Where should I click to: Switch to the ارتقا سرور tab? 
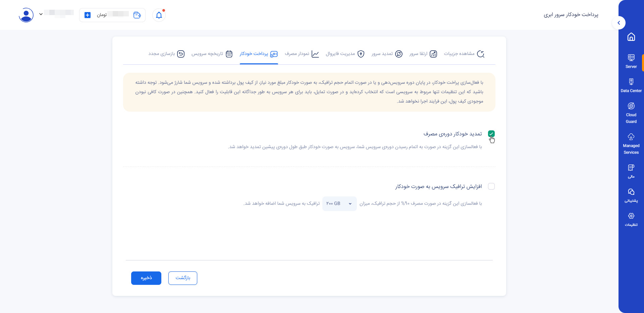point(423,54)
